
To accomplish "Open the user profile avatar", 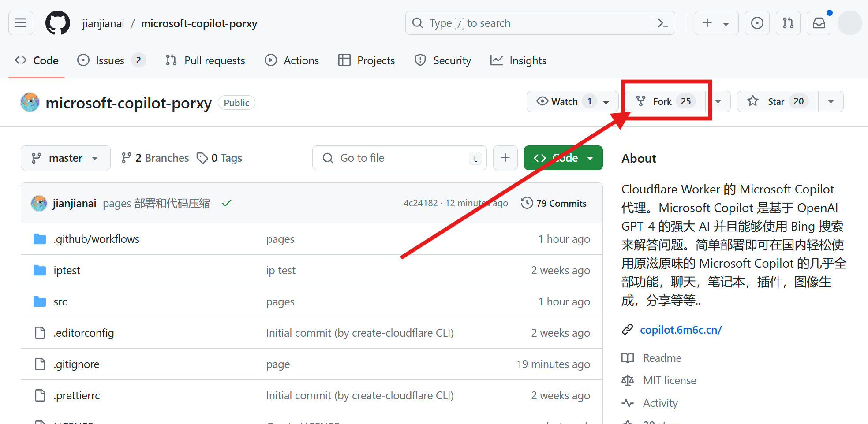I will coord(849,23).
